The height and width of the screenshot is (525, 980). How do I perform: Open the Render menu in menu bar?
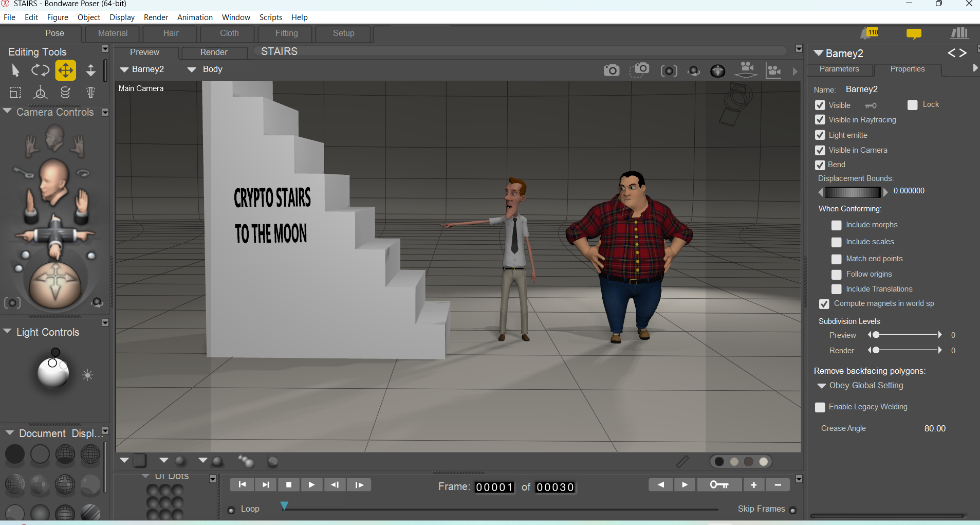click(156, 17)
